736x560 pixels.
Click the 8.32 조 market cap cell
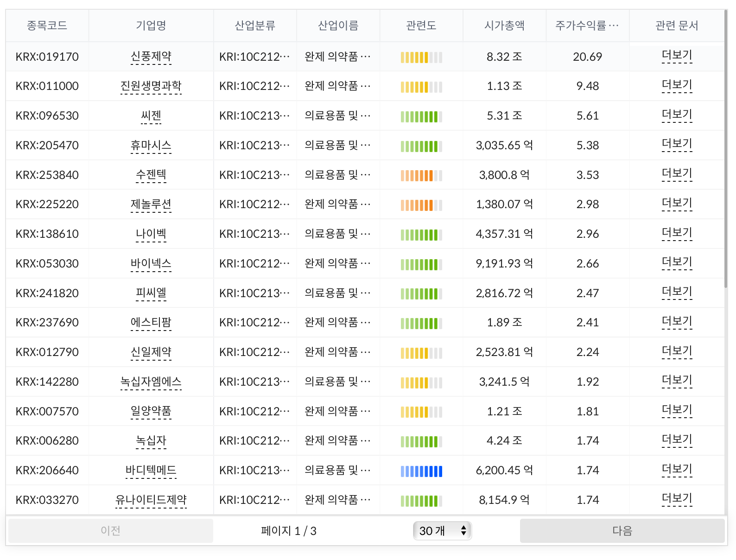[x=504, y=57]
